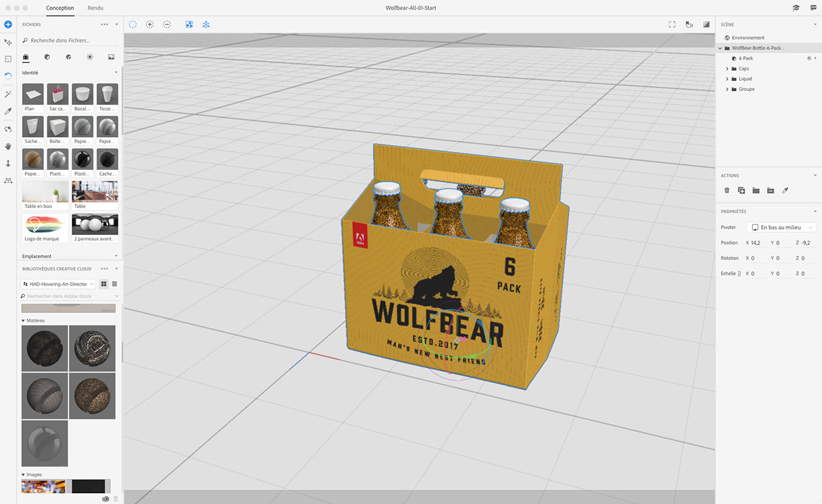This screenshot has width=822, height=504.
Task: Click the eyedropper icon in Actions
Action: pos(786,190)
